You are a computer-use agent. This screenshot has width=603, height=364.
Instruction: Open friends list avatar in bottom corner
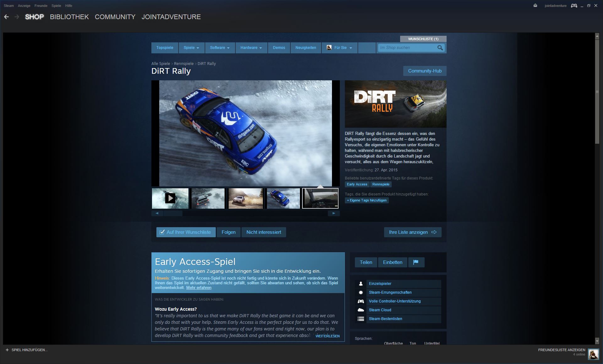(x=593, y=354)
